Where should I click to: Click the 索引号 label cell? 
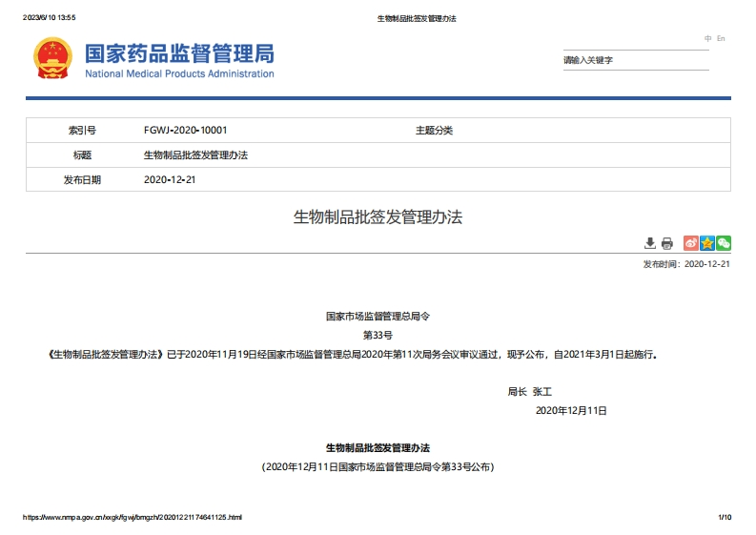coord(82,130)
